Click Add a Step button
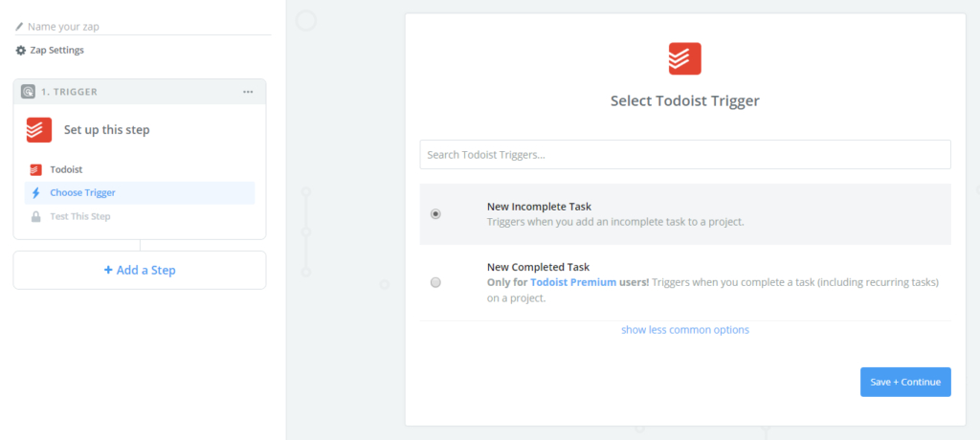Viewport: 980px width, 440px height. [x=140, y=270]
